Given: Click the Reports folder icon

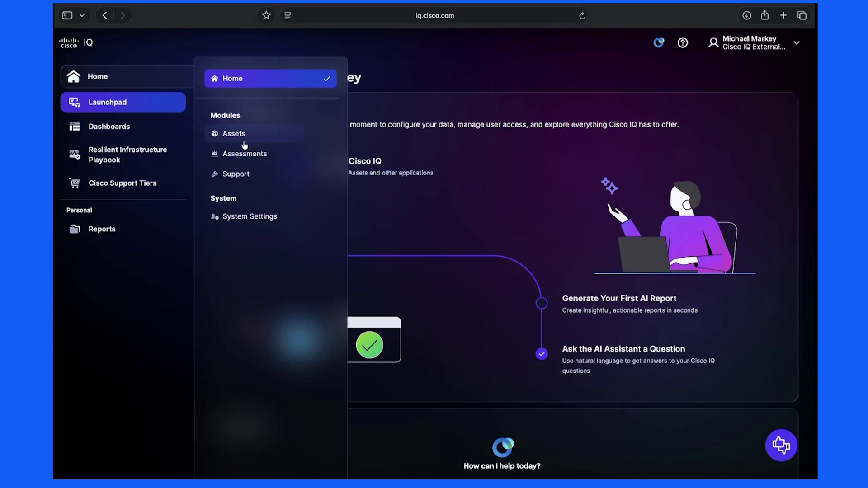Looking at the screenshot, I should point(75,229).
